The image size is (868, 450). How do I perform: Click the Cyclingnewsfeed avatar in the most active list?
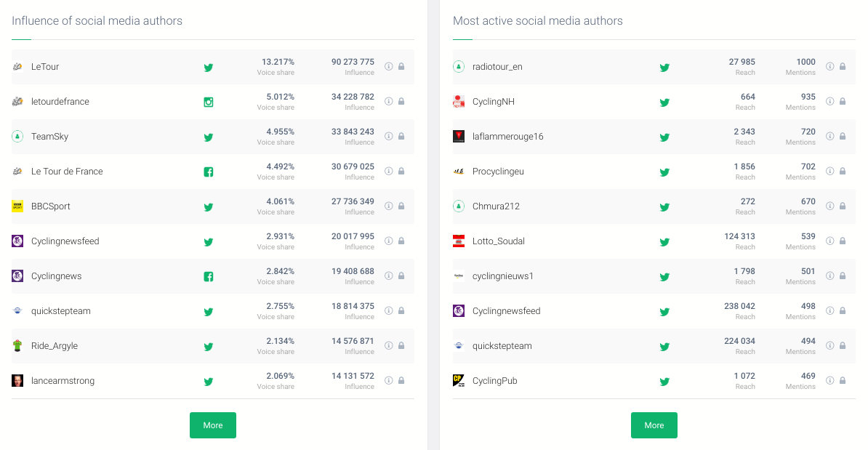(x=459, y=311)
